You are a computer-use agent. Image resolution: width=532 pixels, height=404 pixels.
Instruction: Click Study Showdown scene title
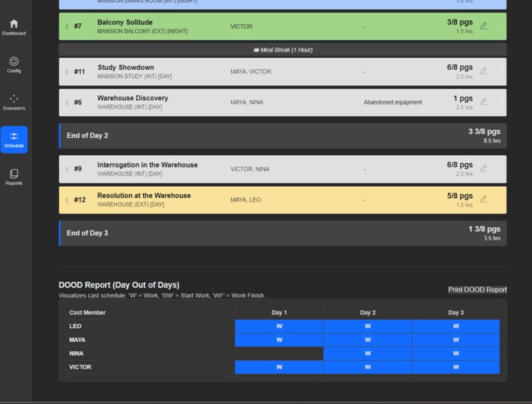click(125, 67)
